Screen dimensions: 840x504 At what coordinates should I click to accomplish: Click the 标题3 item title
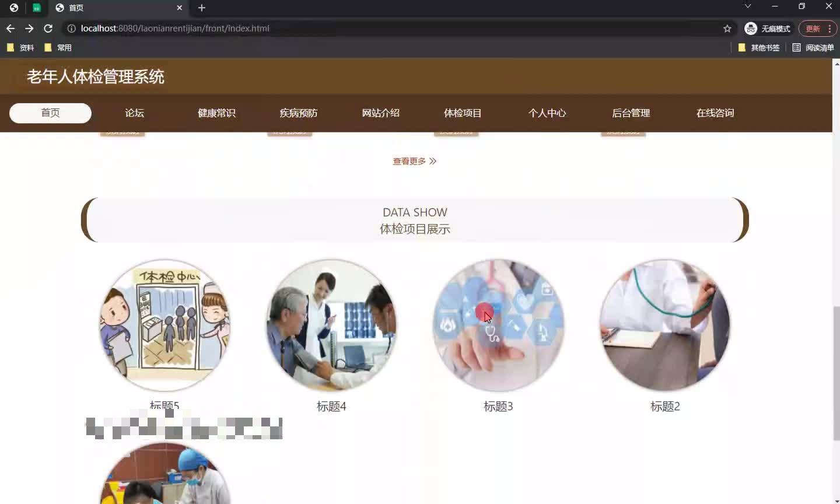pyautogui.click(x=498, y=407)
